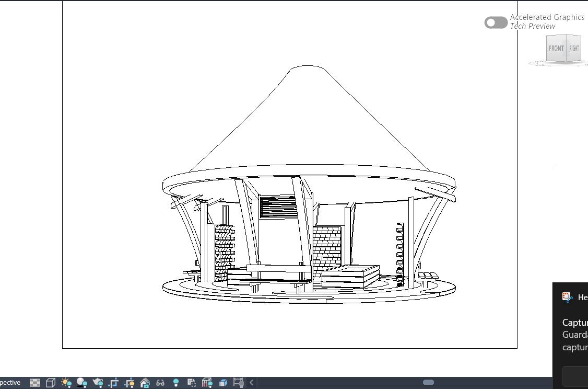This screenshot has height=389, width=588.
Task: Click the Show Analytical Model icon
Action: [x=207, y=383]
